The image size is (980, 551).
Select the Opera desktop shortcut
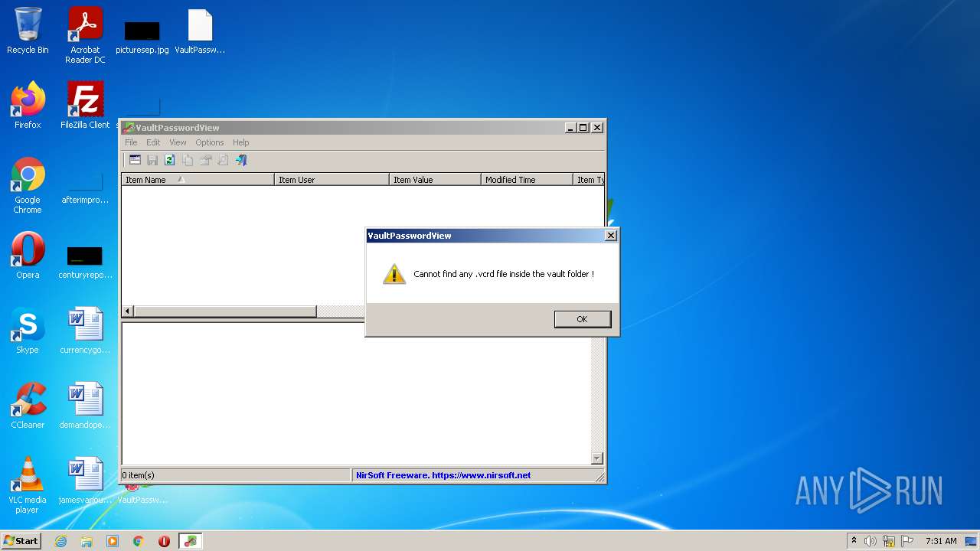pyautogui.click(x=28, y=255)
